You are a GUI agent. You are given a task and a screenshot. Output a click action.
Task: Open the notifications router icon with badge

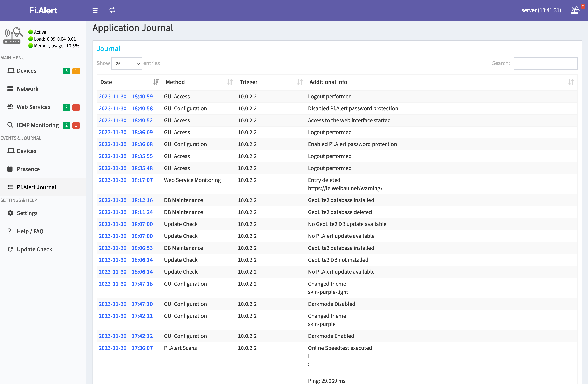pyautogui.click(x=575, y=10)
